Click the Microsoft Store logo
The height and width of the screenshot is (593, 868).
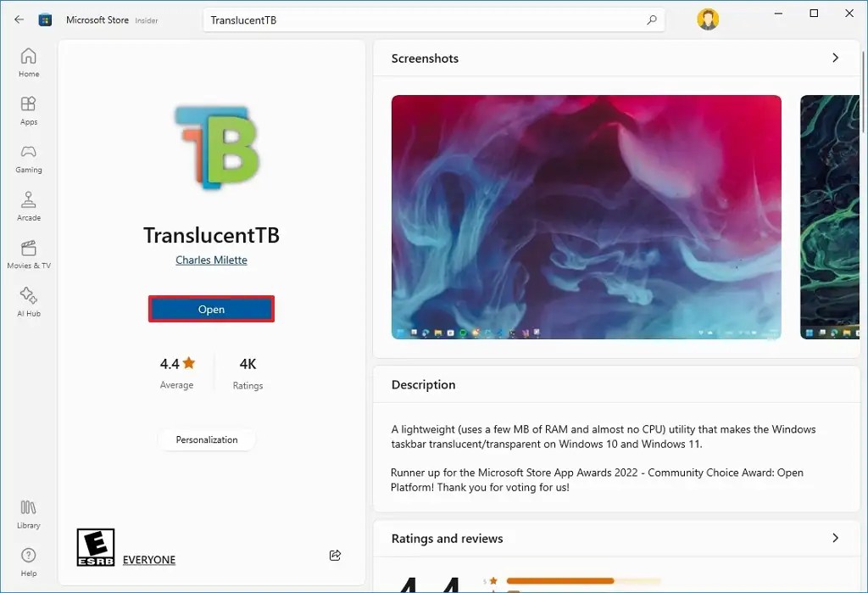point(45,19)
